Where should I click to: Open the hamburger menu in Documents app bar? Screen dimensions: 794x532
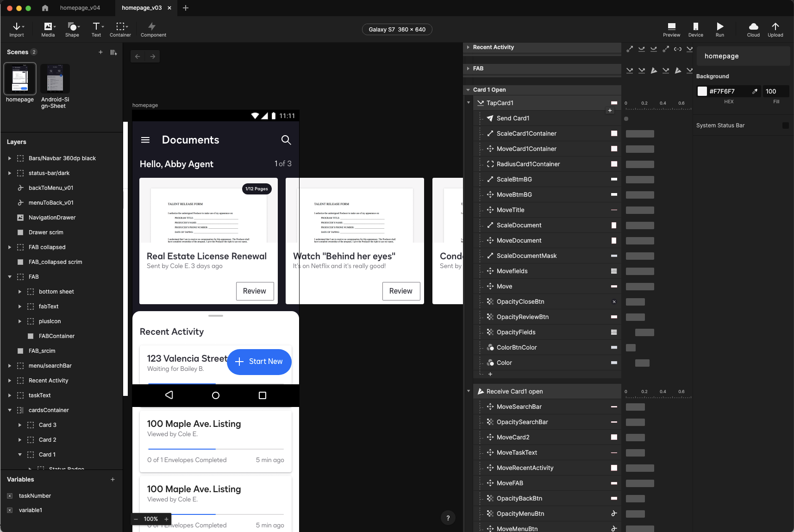[x=145, y=140]
